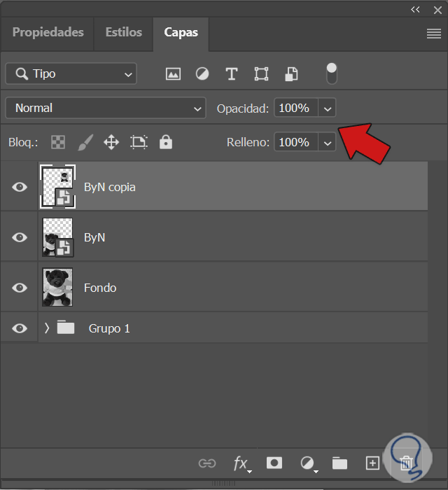Open the Normal blend mode dropdown

coord(106,108)
